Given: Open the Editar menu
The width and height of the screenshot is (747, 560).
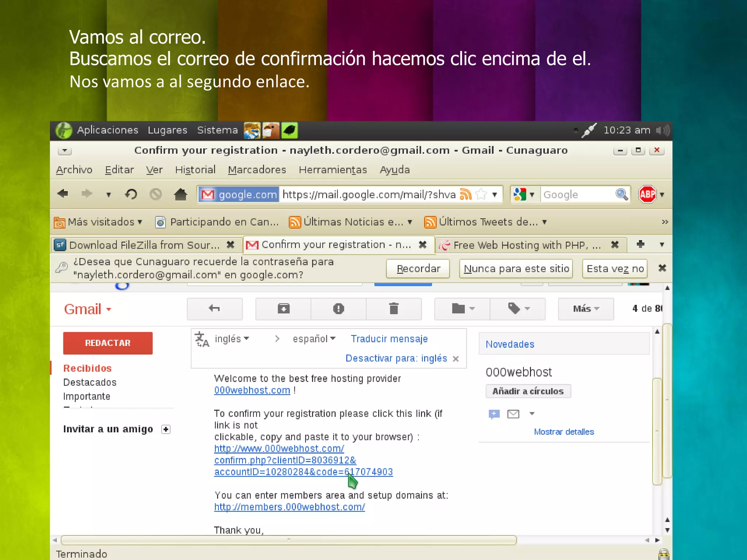Looking at the screenshot, I should pyautogui.click(x=119, y=170).
